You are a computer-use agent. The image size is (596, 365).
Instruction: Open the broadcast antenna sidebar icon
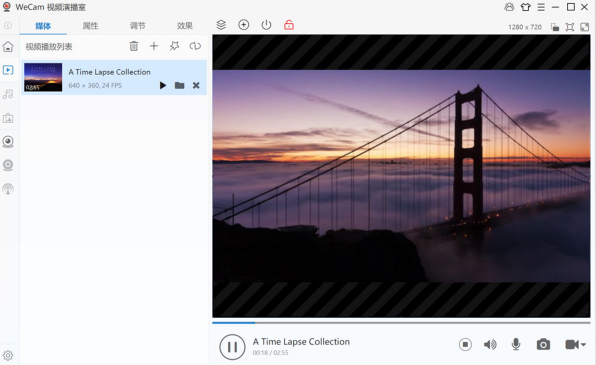pyautogui.click(x=8, y=189)
